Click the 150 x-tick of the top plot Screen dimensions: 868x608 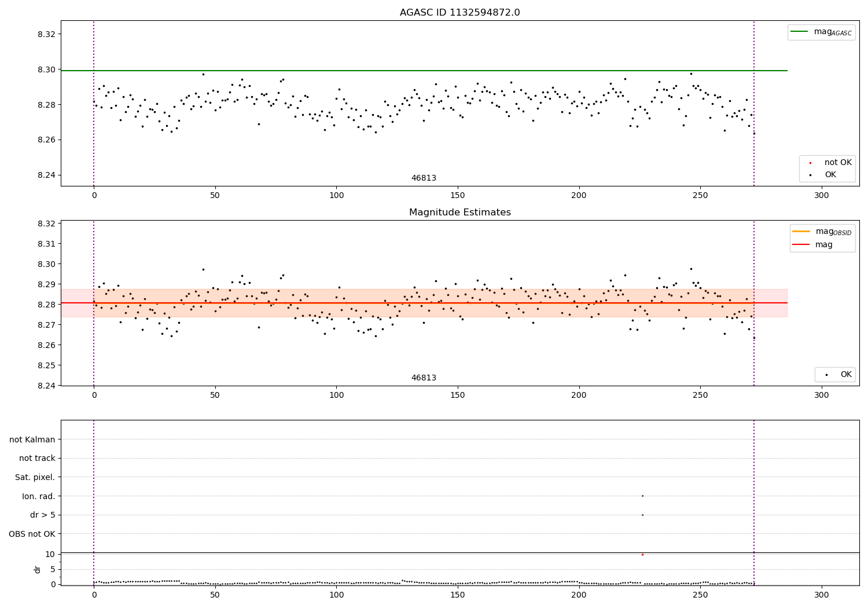click(458, 196)
